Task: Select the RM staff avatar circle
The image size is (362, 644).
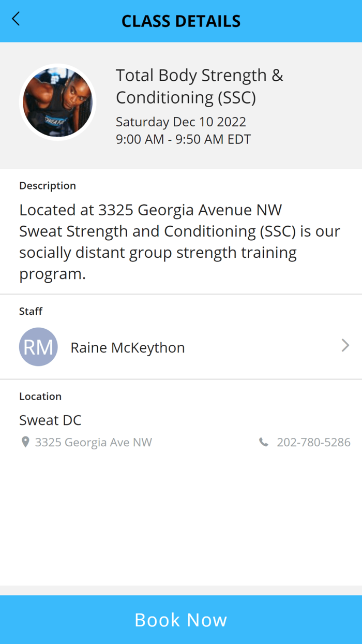Action: [x=38, y=347]
